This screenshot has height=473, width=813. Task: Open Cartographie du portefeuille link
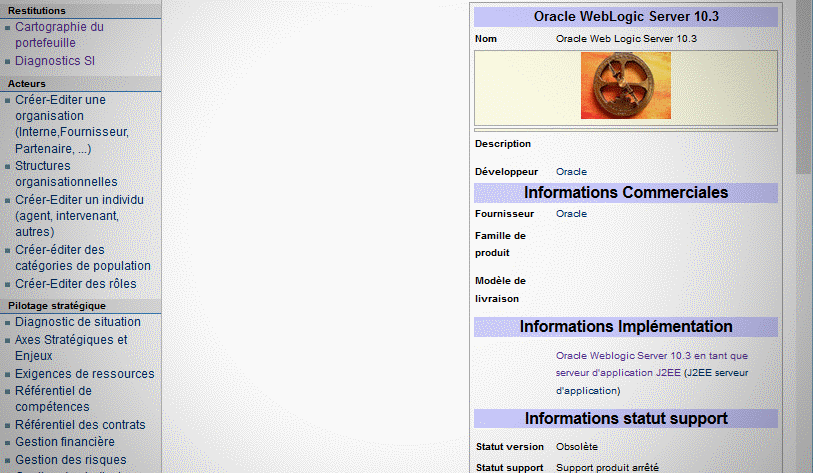tap(59, 35)
